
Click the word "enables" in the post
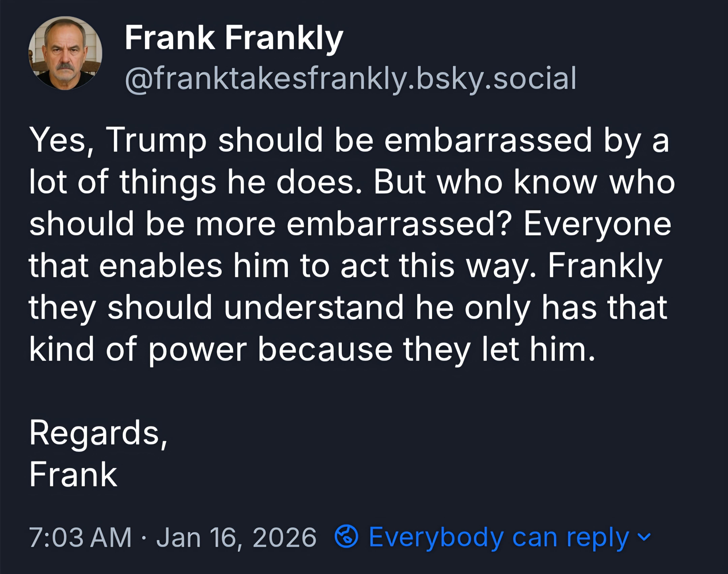coord(160,266)
